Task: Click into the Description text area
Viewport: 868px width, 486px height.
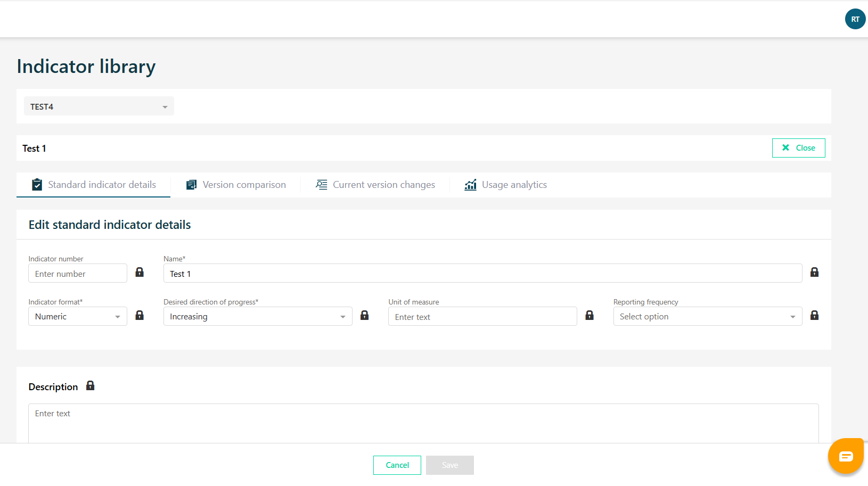Action: 423,423
